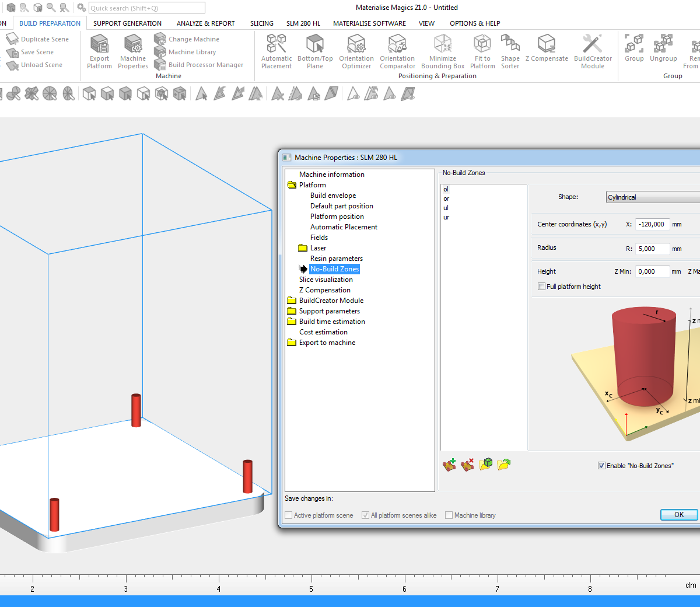Open the ANALYZE & REPORT tab

click(206, 23)
